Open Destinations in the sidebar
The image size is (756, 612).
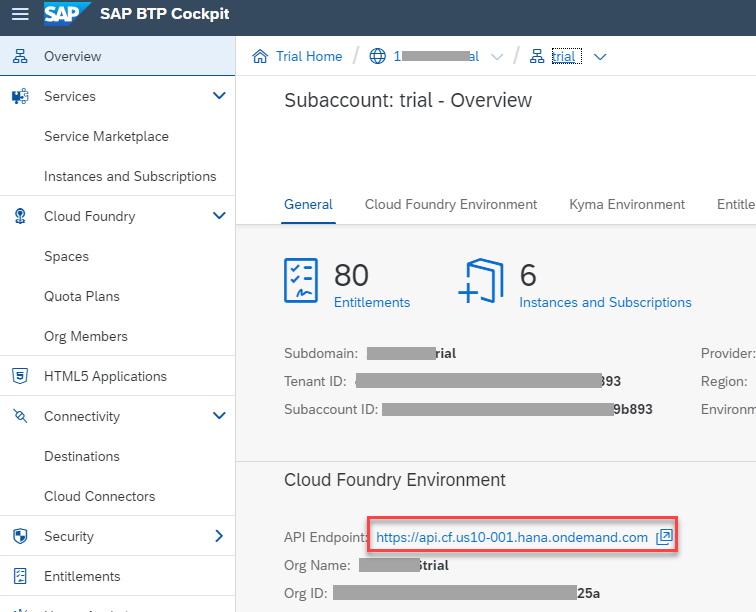tap(82, 456)
